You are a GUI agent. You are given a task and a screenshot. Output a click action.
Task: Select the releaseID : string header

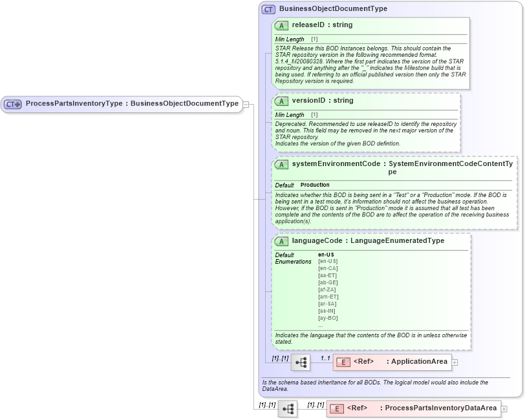[x=323, y=25]
